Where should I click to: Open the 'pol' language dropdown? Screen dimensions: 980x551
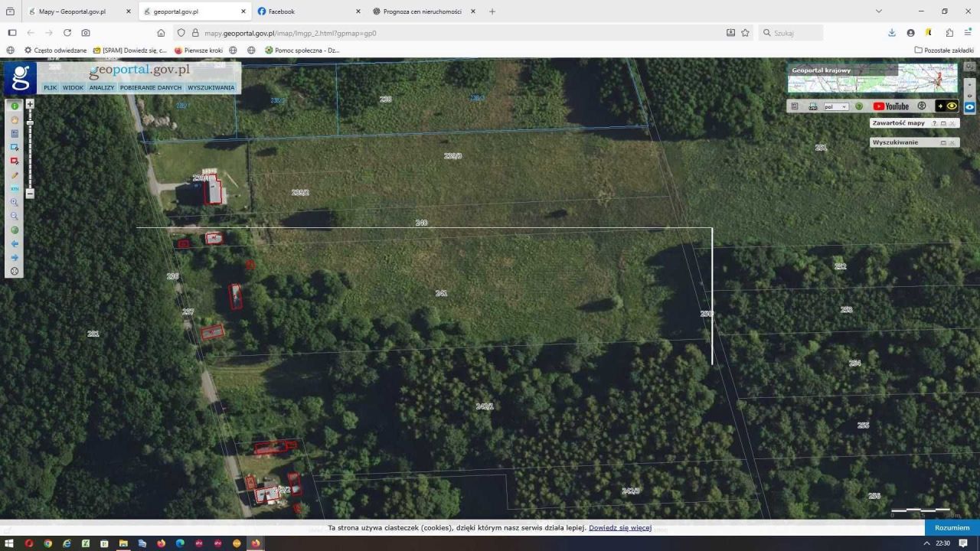click(836, 107)
